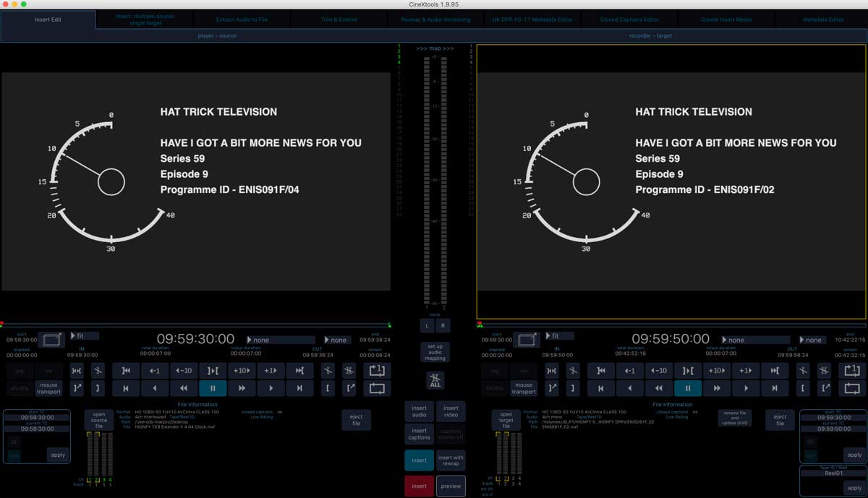Click the 'insert video' button
Image resolution: width=868 pixels, height=498 pixels.
coord(451,411)
